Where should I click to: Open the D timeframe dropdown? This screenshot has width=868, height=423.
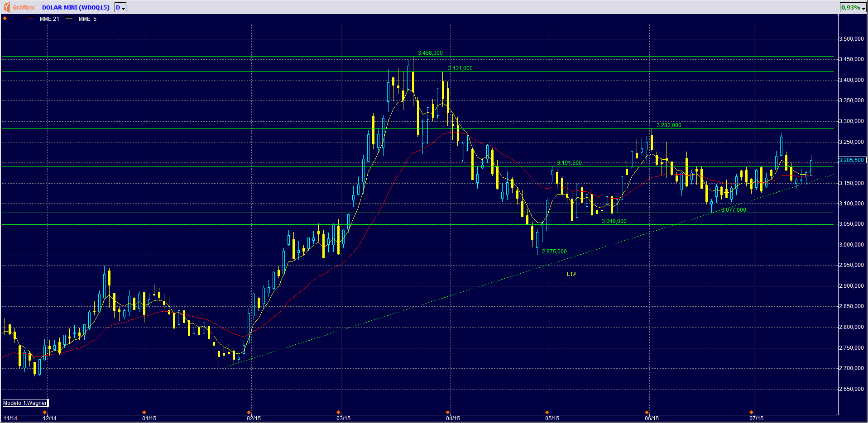click(120, 8)
